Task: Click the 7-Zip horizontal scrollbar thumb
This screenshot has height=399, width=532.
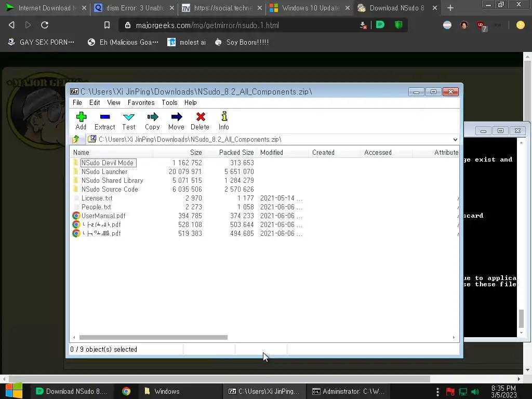Action: 153,337
